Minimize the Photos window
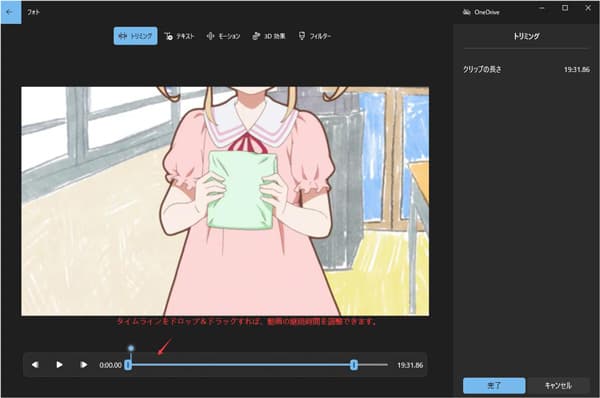The height and width of the screenshot is (398, 600). 541,8
